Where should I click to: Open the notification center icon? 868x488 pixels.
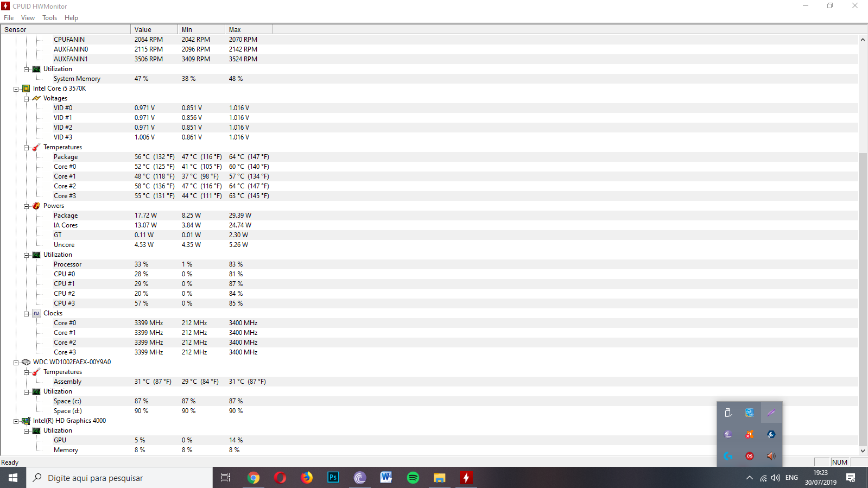pos(851,478)
